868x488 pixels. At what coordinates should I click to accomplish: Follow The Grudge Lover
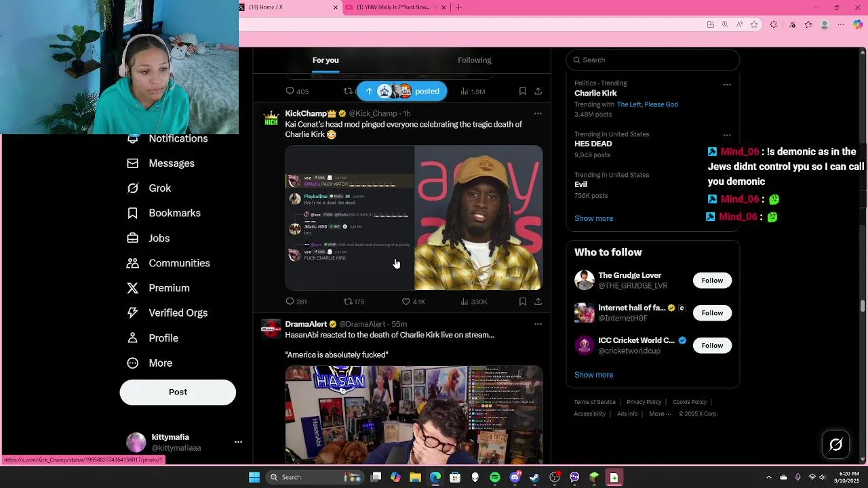pyautogui.click(x=712, y=281)
